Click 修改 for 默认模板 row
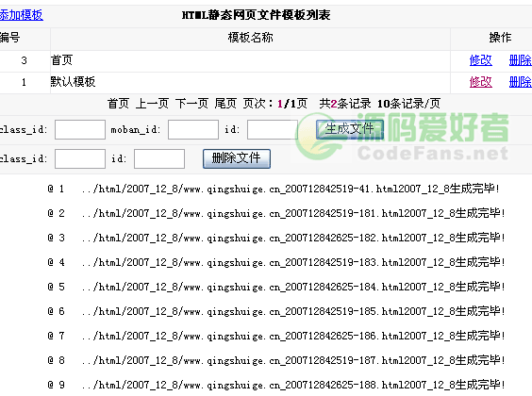The width and height of the screenshot is (532, 396). [480, 82]
